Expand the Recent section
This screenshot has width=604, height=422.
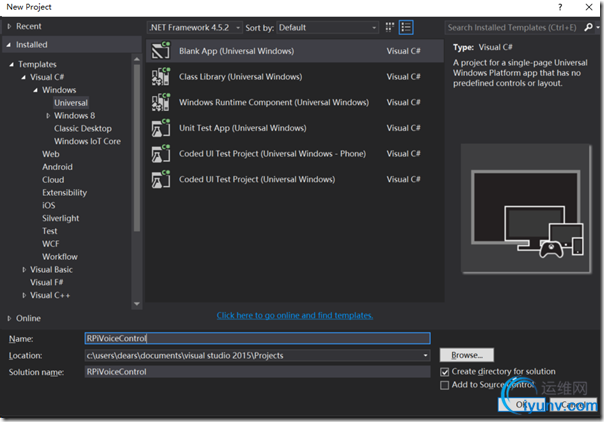pos(9,27)
